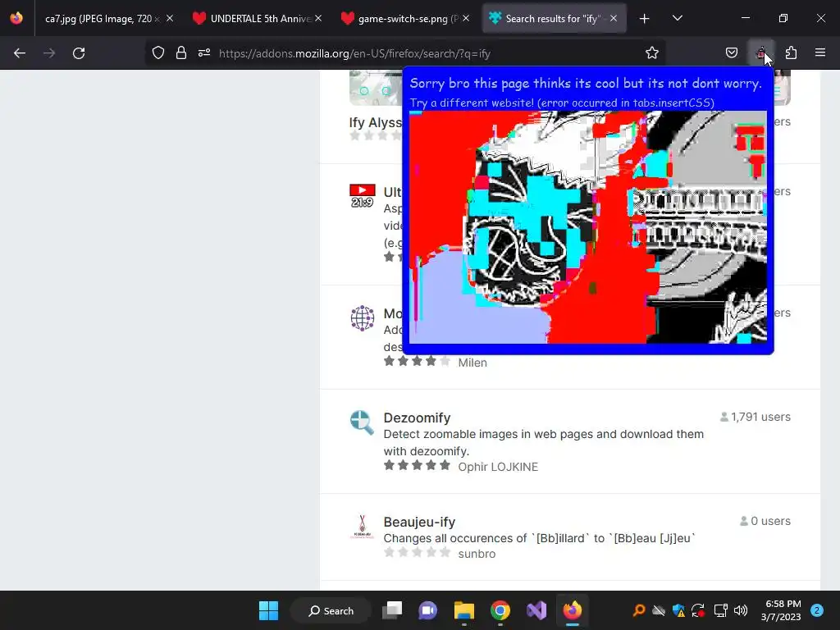Viewport: 840px width, 630px height.
Task: Open the tracking protection shield icon
Action: 158,53
